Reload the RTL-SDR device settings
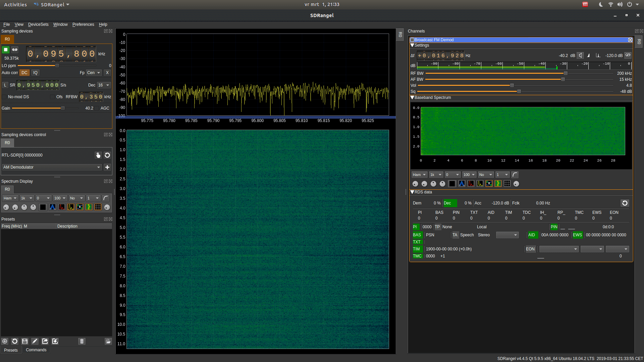Image resolution: width=644 pixels, height=362 pixels. [107, 155]
